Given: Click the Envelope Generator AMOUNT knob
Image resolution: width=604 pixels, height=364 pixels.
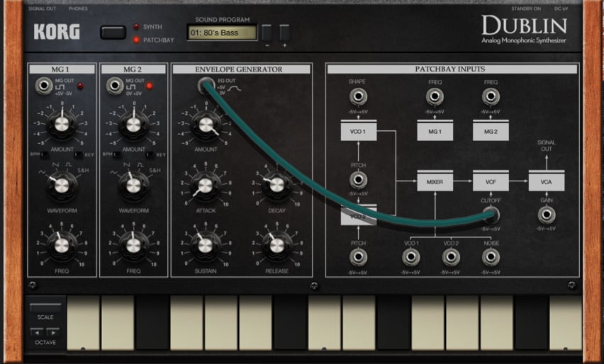Looking at the screenshot, I should pos(206,124).
